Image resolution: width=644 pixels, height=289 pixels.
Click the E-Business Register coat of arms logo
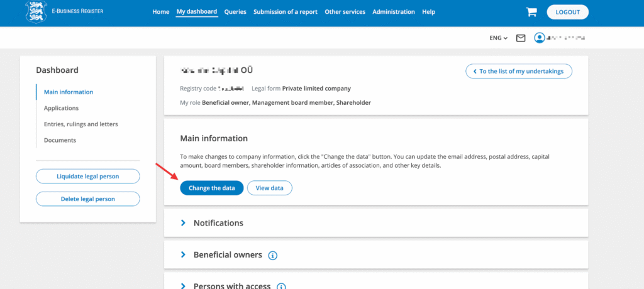point(36,12)
